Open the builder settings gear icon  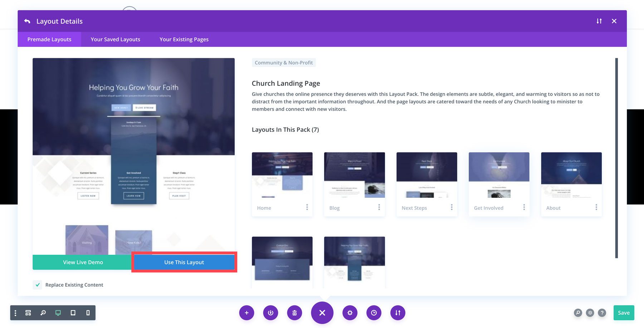coord(350,312)
